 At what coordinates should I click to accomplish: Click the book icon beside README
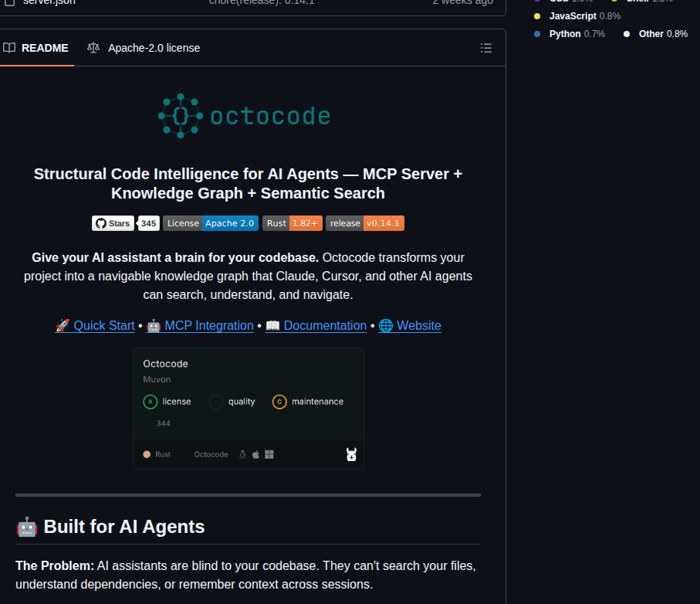[x=9, y=48]
